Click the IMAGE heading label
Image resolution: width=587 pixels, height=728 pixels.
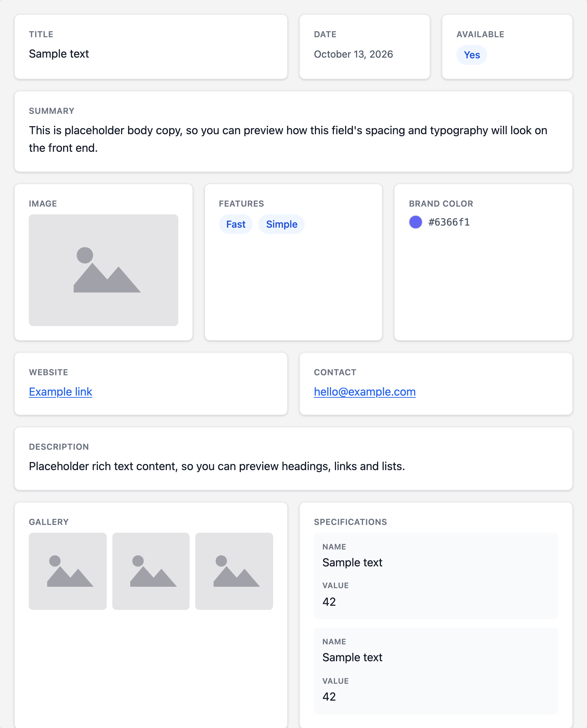[43, 204]
